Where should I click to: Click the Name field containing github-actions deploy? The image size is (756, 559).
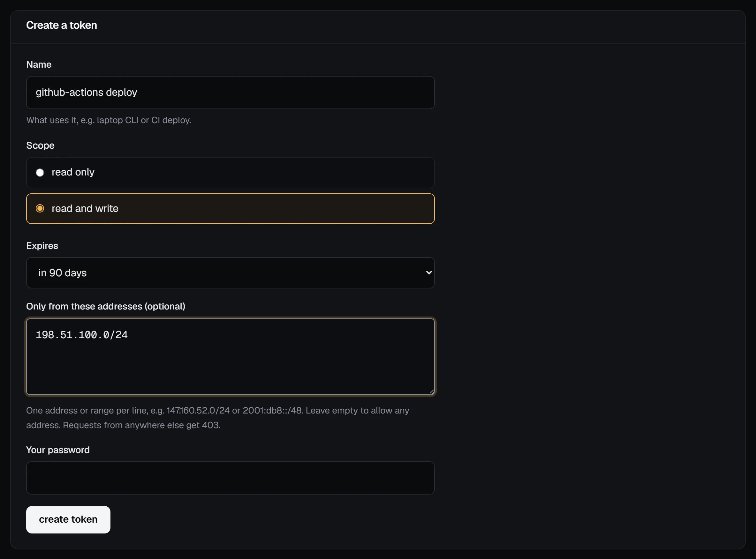[230, 93]
